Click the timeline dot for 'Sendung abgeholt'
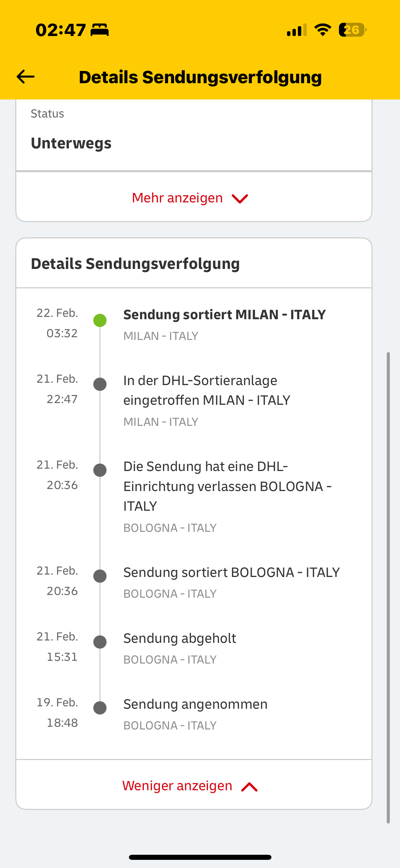 coord(99,642)
